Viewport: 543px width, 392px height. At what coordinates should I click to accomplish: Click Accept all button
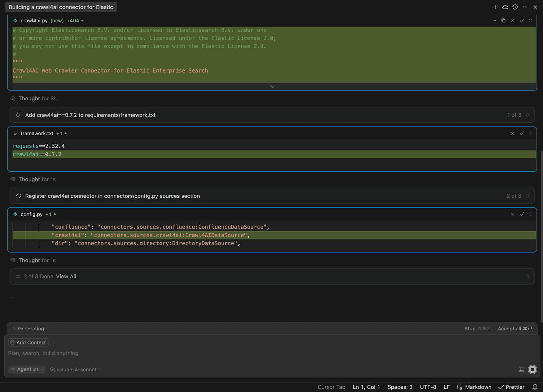pyautogui.click(x=514, y=329)
